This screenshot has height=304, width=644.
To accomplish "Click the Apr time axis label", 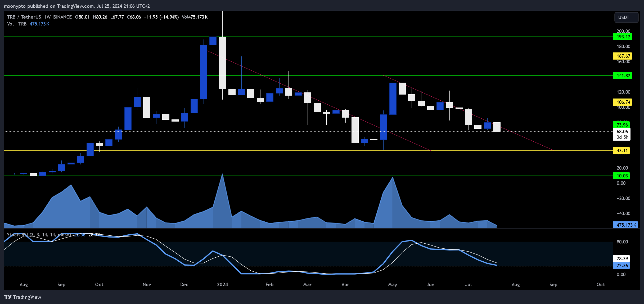I will [345, 284].
